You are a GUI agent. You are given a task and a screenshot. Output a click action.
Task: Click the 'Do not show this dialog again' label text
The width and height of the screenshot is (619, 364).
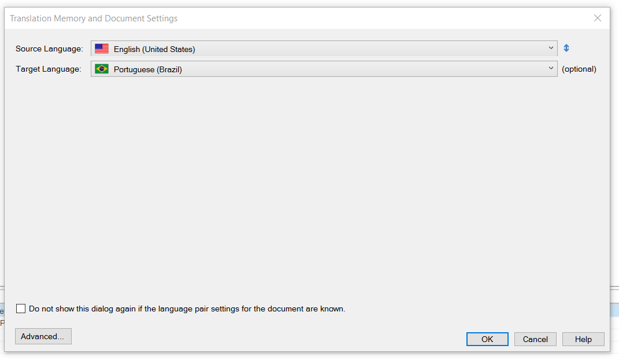pos(187,309)
